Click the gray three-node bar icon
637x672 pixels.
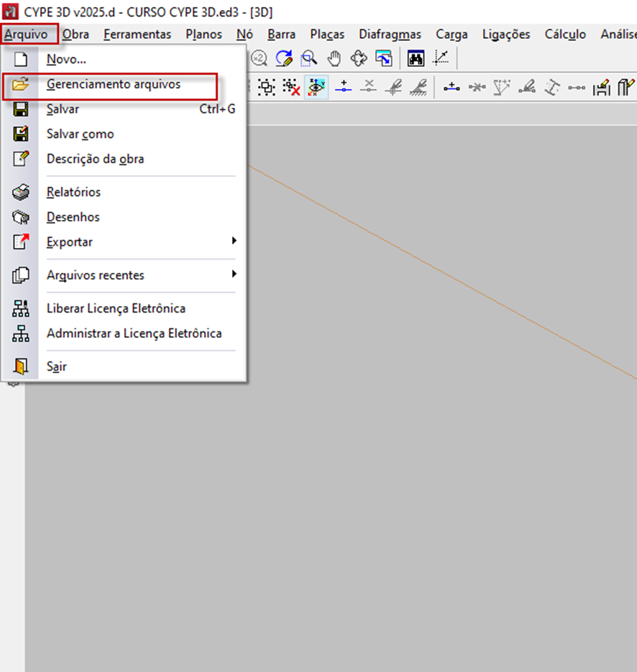point(577,87)
